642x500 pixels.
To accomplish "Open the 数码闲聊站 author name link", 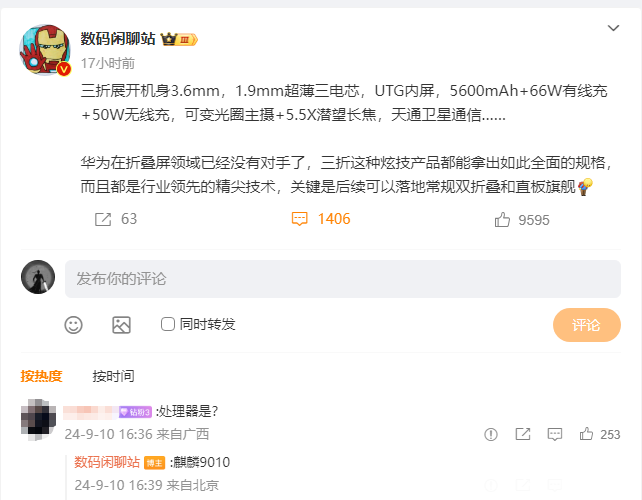I will [x=118, y=38].
